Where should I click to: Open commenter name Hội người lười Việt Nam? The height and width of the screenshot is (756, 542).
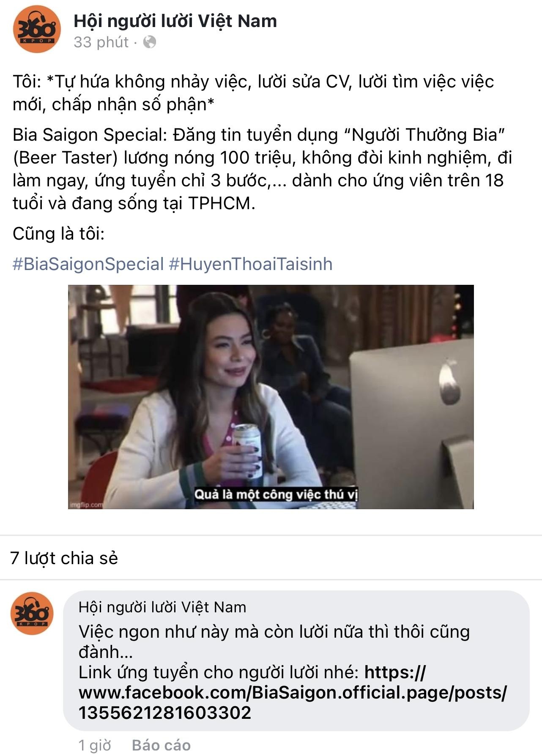pos(162,607)
